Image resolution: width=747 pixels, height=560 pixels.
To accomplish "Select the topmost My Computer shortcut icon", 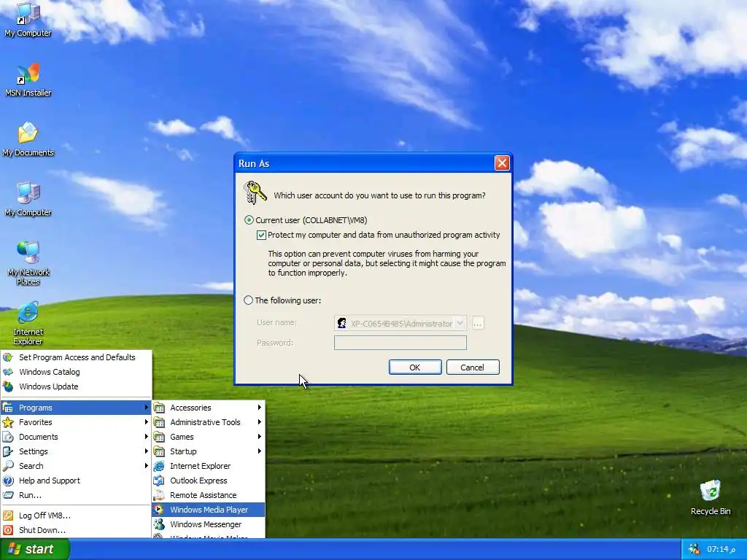I will [x=28, y=20].
